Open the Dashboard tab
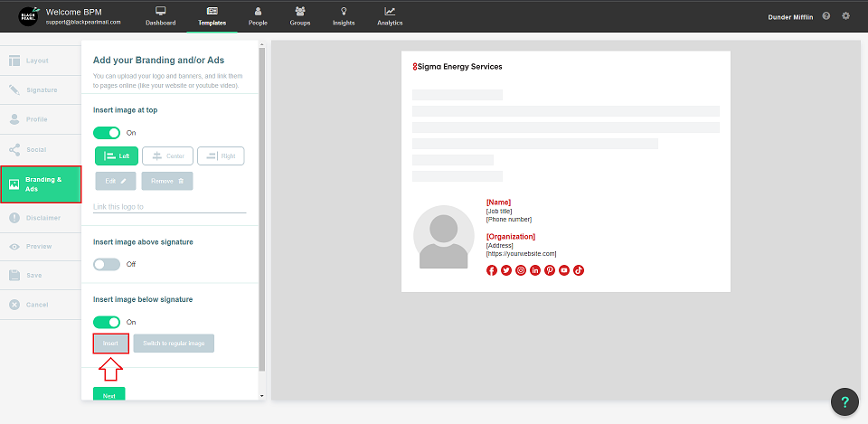 coord(160,16)
